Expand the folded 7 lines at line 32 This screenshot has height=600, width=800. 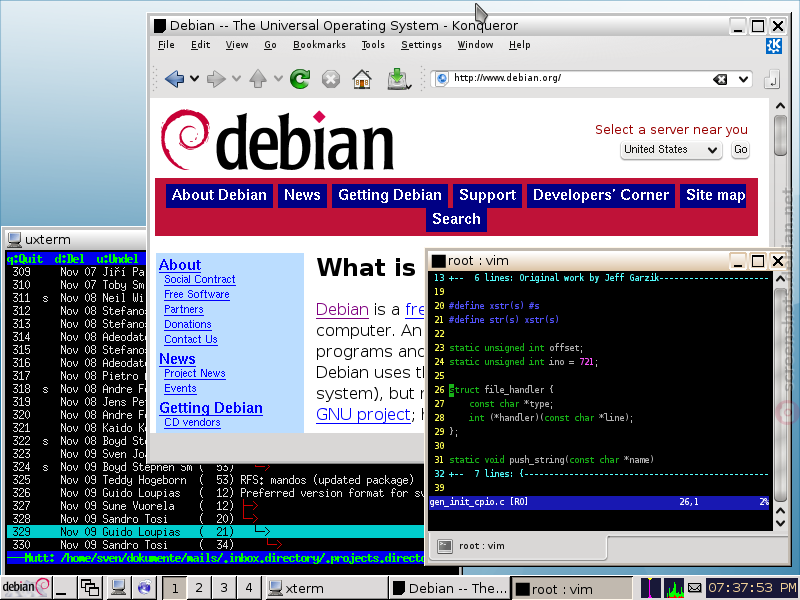[601, 474]
